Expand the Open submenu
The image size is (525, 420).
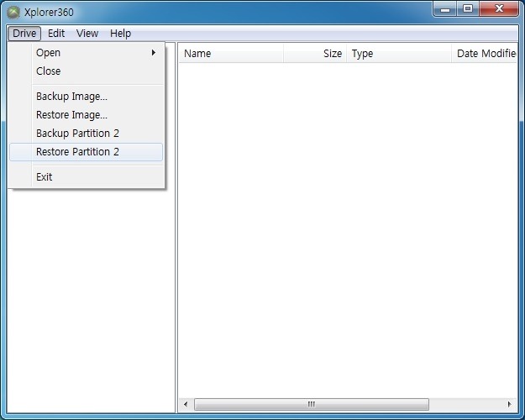[87, 53]
